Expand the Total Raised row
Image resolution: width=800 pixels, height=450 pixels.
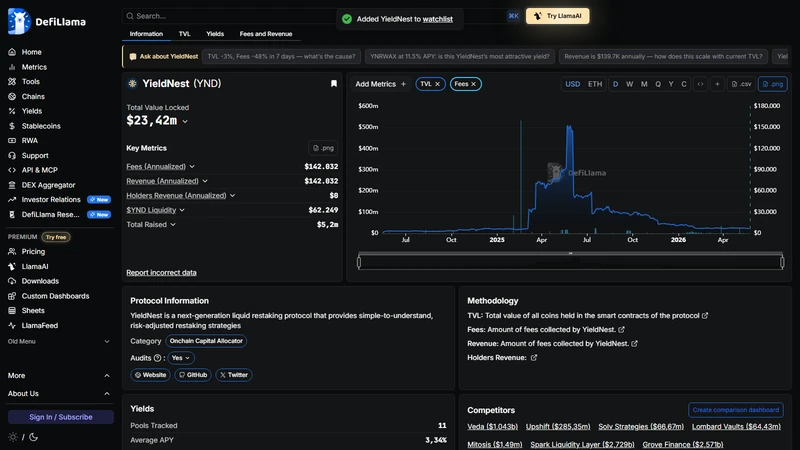pyautogui.click(x=173, y=224)
